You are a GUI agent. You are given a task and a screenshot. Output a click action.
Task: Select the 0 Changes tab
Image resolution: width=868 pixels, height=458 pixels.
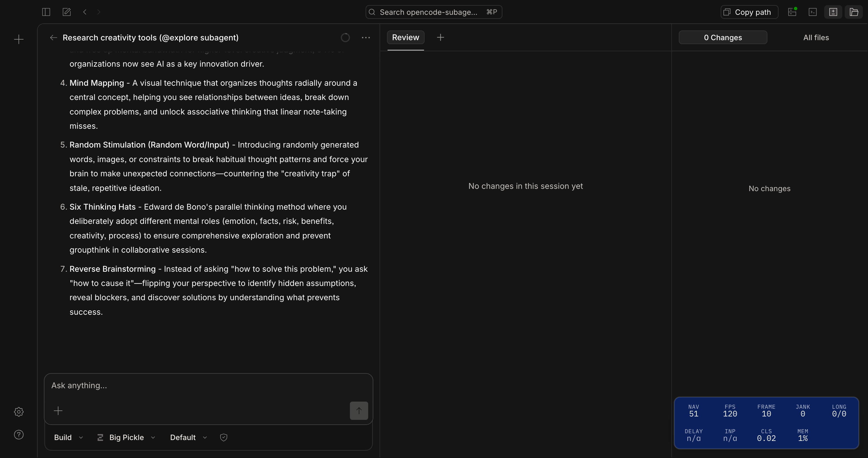[723, 37]
